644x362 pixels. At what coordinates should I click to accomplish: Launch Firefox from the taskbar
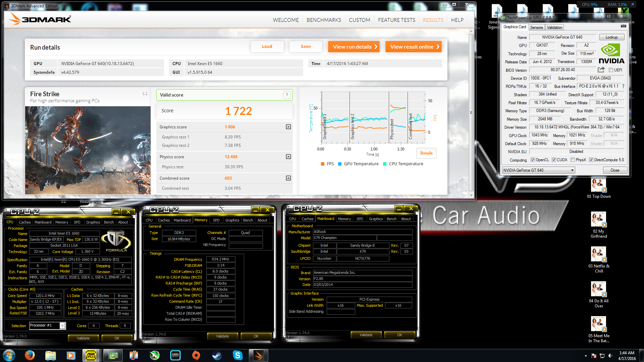coord(30,355)
